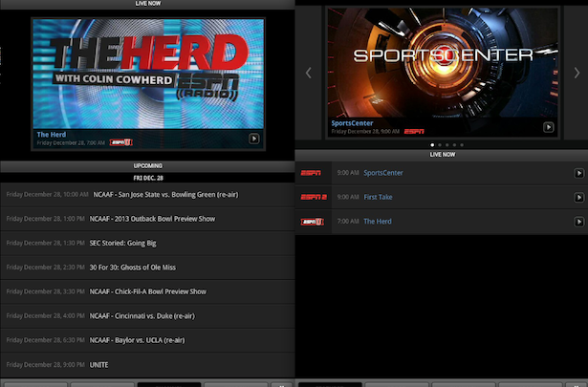
Task: Select the fifth carousel page dot
Action: tap(462, 145)
